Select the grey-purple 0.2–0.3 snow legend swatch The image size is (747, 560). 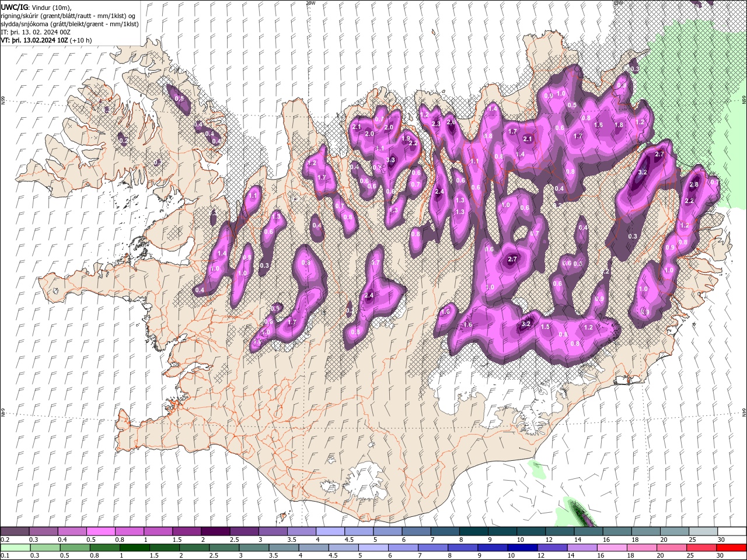tap(15, 531)
